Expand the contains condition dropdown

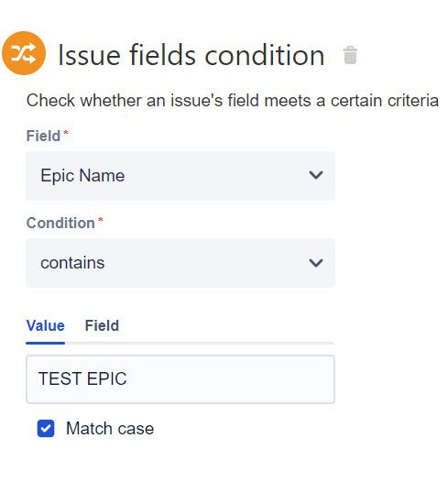tap(180, 263)
